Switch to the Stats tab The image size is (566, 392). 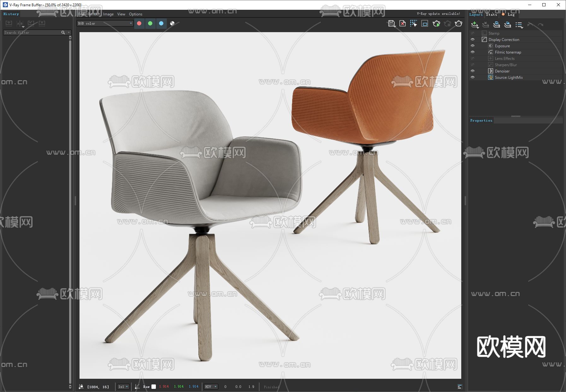(x=491, y=14)
